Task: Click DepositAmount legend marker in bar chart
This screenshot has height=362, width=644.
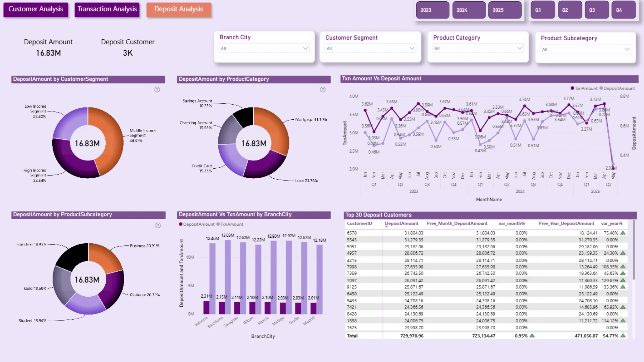Action: 180,224
